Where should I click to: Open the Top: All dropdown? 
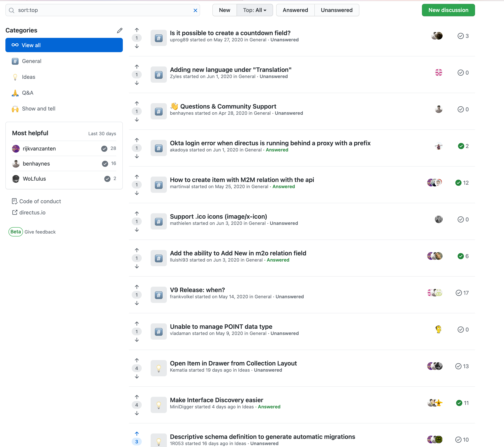tap(255, 10)
